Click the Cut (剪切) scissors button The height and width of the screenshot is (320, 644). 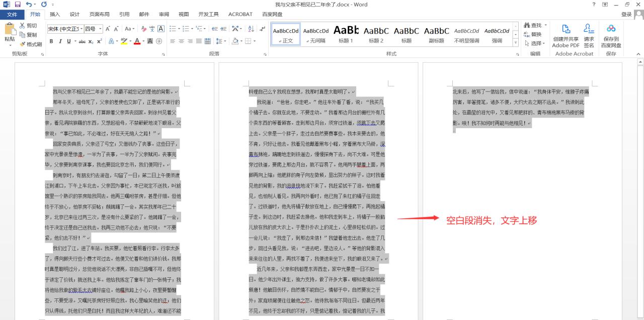click(x=28, y=26)
